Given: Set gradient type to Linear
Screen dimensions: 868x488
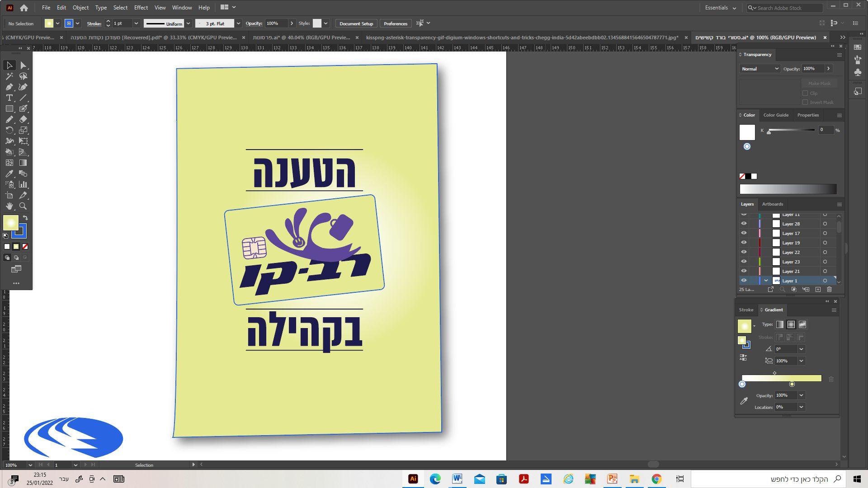Looking at the screenshot, I should click(780, 325).
